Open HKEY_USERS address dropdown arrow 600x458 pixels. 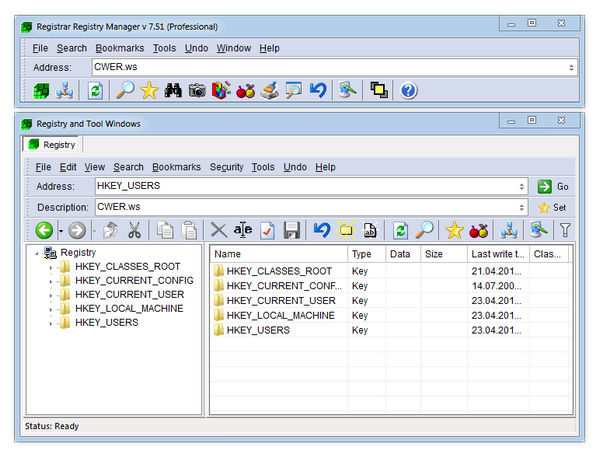coord(521,186)
